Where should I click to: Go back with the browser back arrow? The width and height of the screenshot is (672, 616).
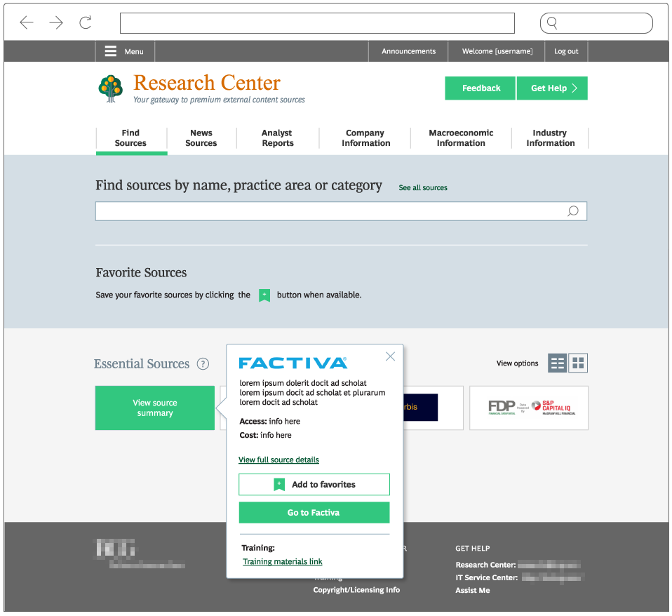[27, 22]
